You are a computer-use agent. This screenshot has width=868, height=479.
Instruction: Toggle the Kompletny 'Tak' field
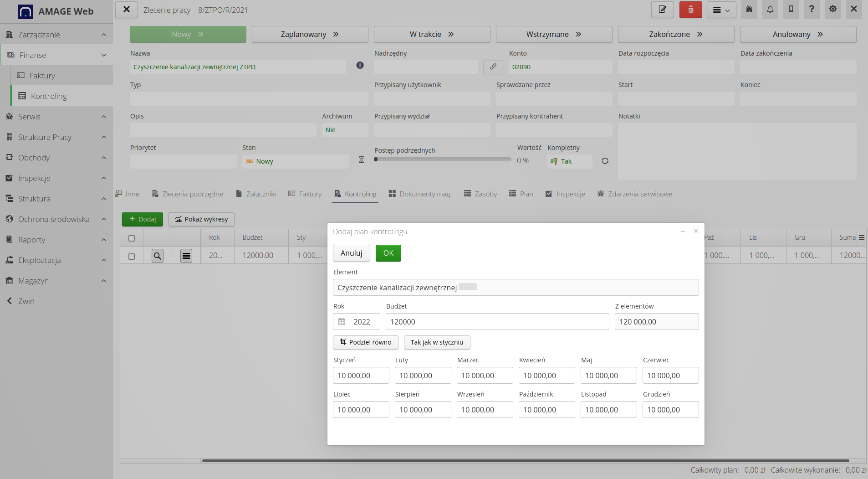569,161
